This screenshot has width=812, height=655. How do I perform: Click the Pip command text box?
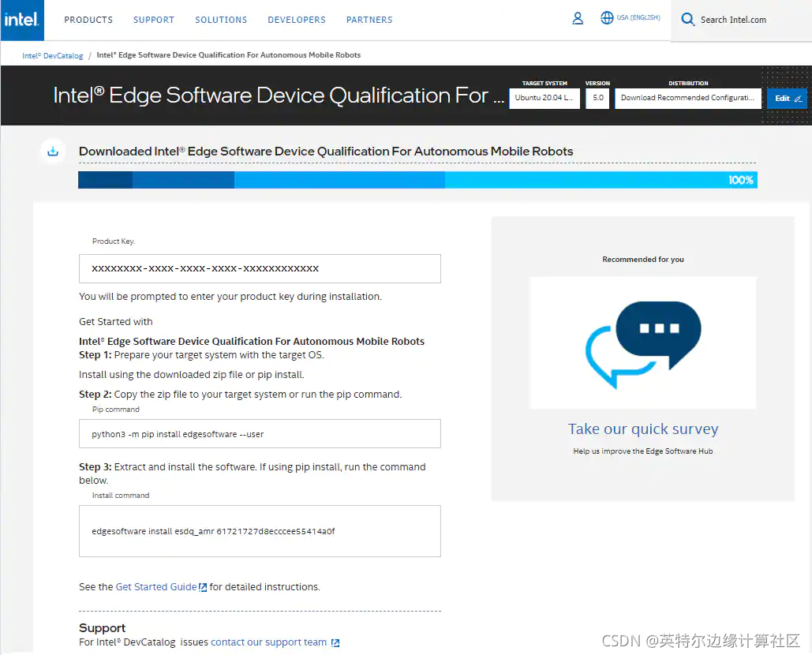260,434
